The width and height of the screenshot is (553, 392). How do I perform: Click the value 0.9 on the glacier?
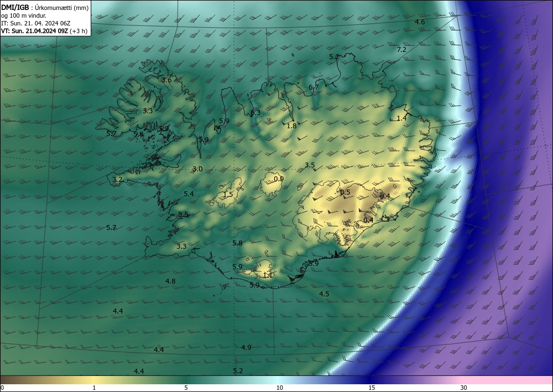(x=279, y=179)
